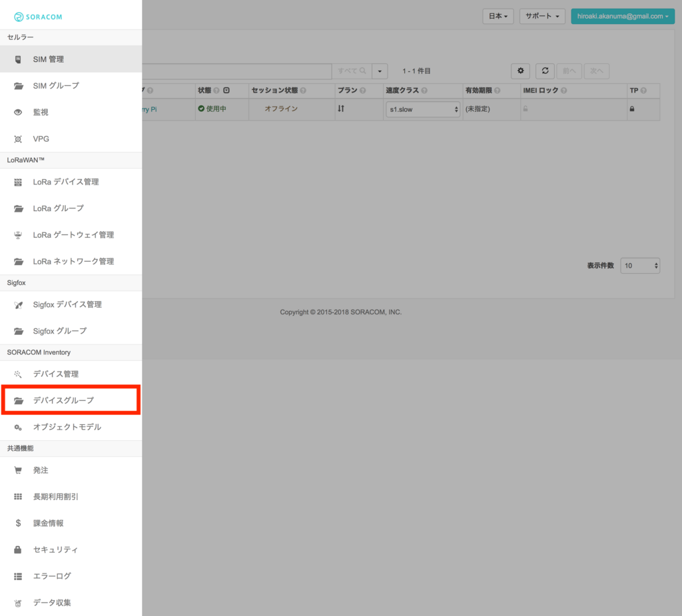Click the SIM 管理 card icon
The height and width of the screenshot is (616, 682).
pyautogui.click(x=18, y=59)
